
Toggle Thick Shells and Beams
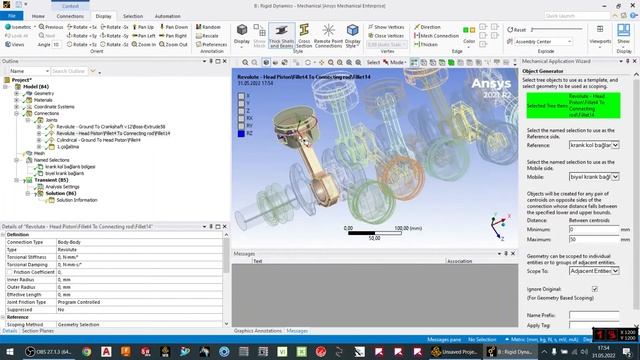pos(281,36)
